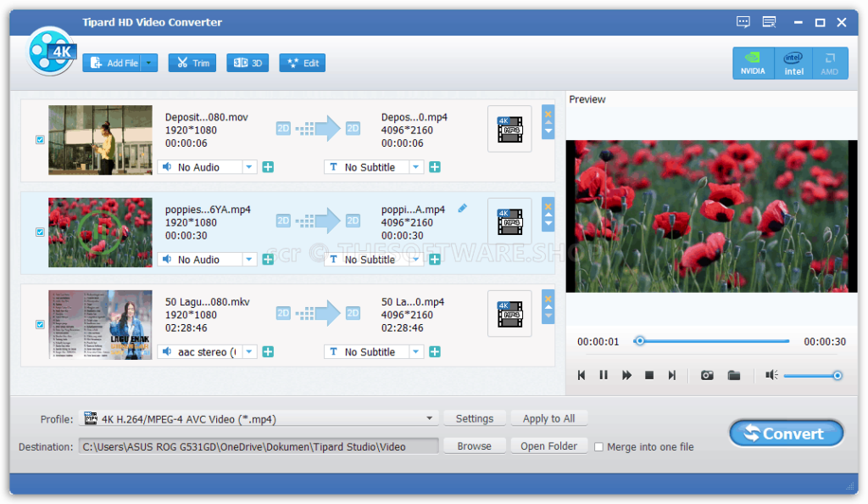This screenshot has height=504, width=868.
Task: Add subtitle to poppies...6YA.mp4
Action: [x=435, y=260]
